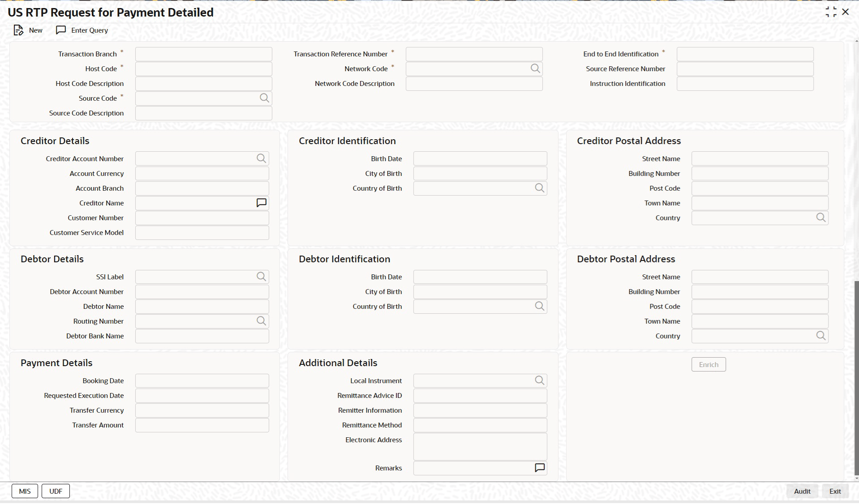The image size is (859, 504).
Task: Click the Electronic Address text area
Action: [480, 446]
